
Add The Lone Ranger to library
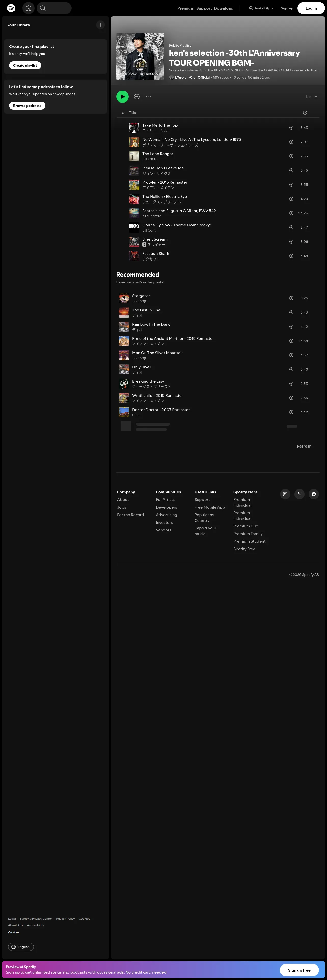[x=291, y=156]
